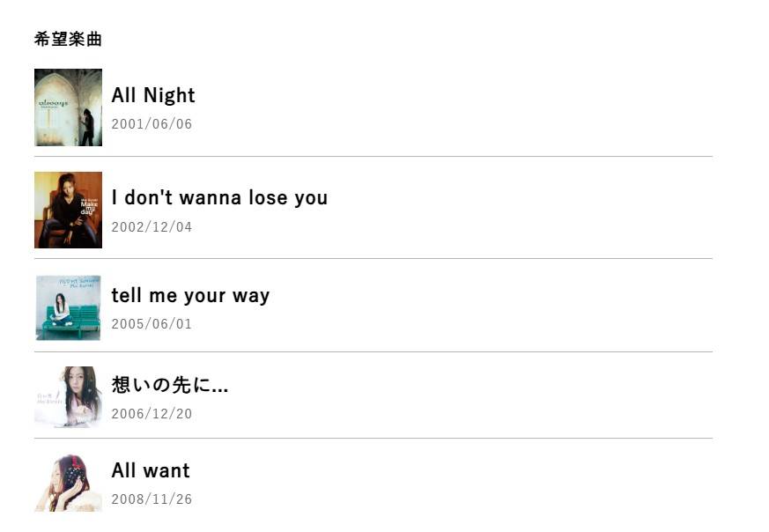Image resolution: width=769 pixels, height=532 pixels.
Task: Select the 2005/06/01 date text
Action: click(152, 324)
